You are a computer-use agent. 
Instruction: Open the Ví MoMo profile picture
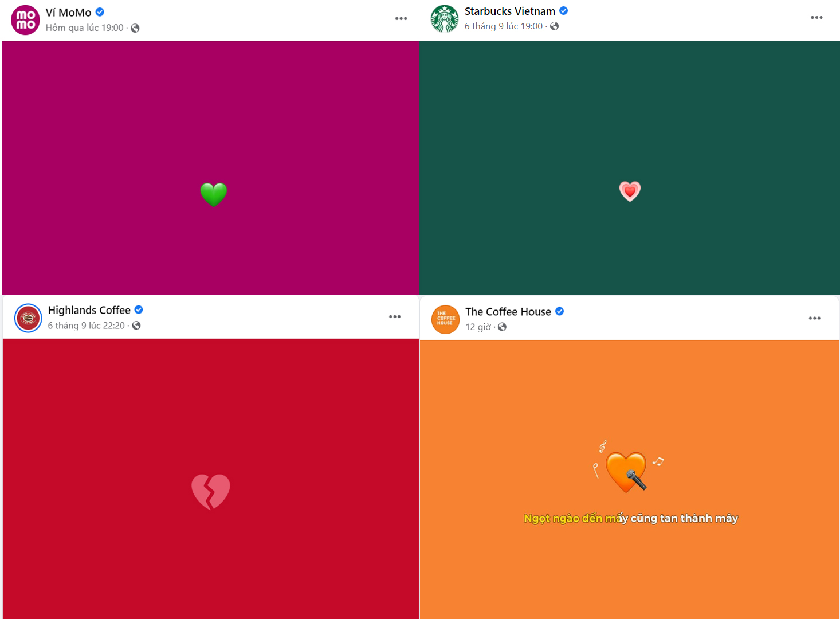[26, 20]
